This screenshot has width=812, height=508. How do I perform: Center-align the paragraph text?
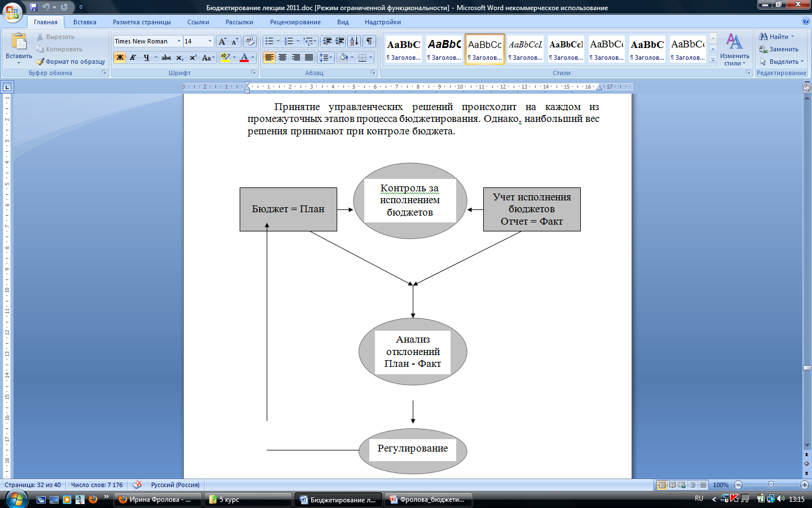(283, 58)
